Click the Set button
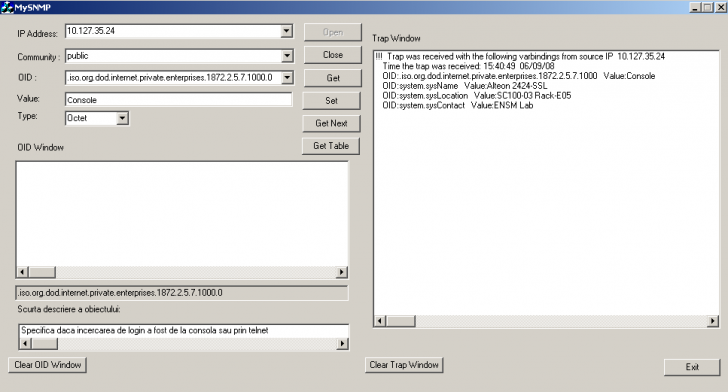 pyautogui.click(x=331, y=100)
